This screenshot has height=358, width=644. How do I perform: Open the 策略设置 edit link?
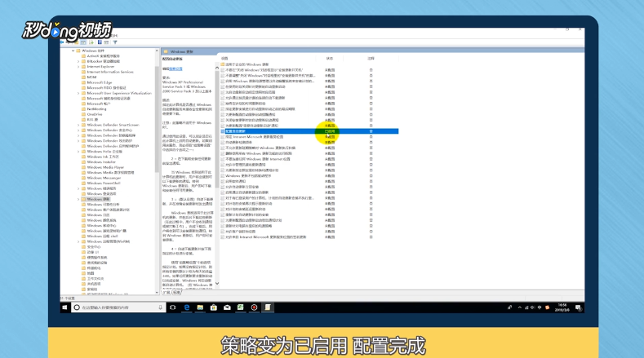pos(175,69)
